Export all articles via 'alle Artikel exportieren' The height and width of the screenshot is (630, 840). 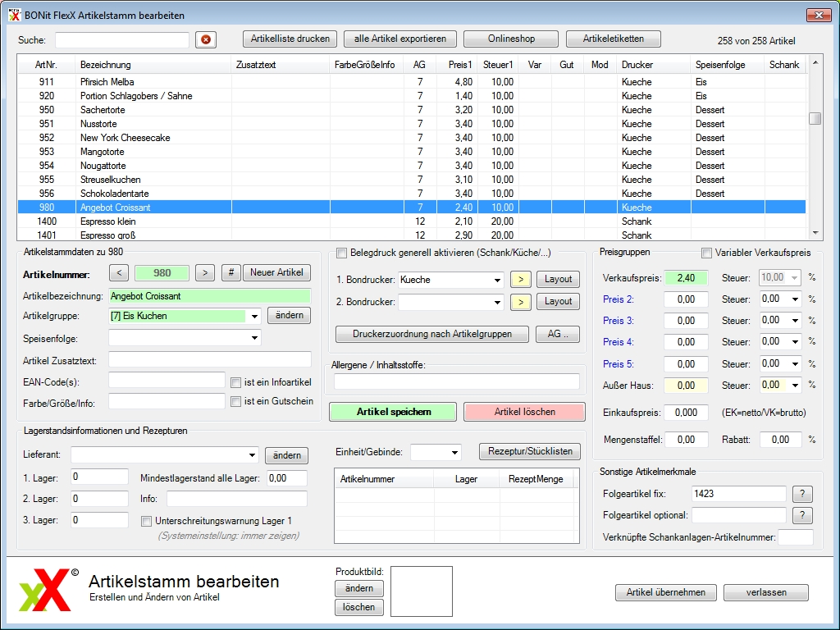click(x=400, y=39)
